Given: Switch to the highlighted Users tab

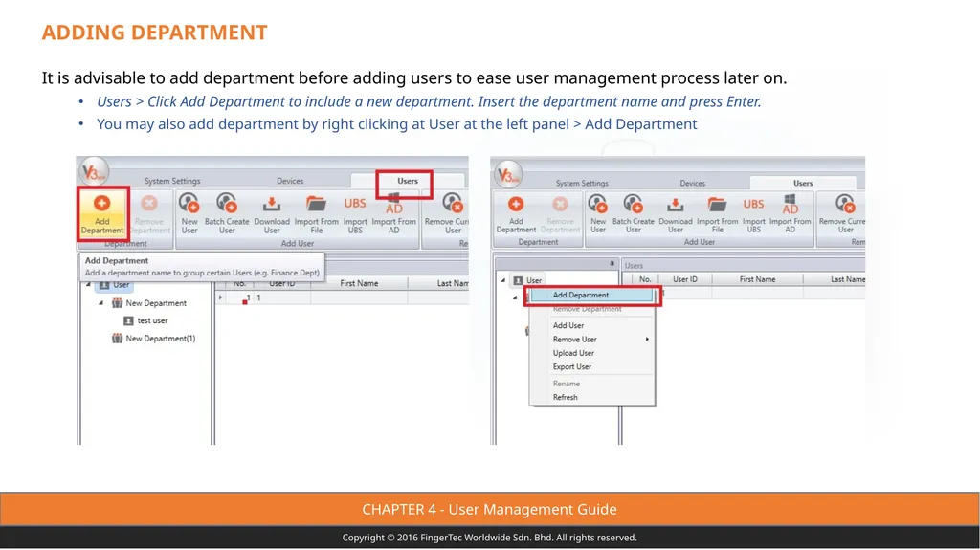Looking at the screenshot, I should [408, 181].
